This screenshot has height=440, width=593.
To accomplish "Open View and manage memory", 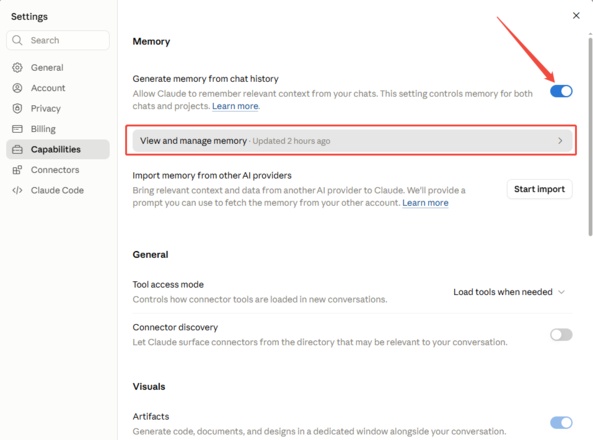I will point(352,141).
